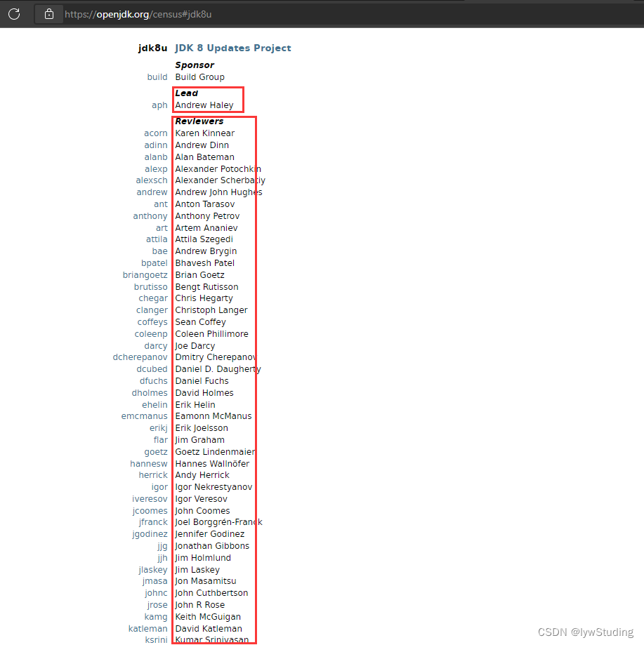Click the name Brian Goetz
The image size is (644, 645).
[x=199, y=275]
